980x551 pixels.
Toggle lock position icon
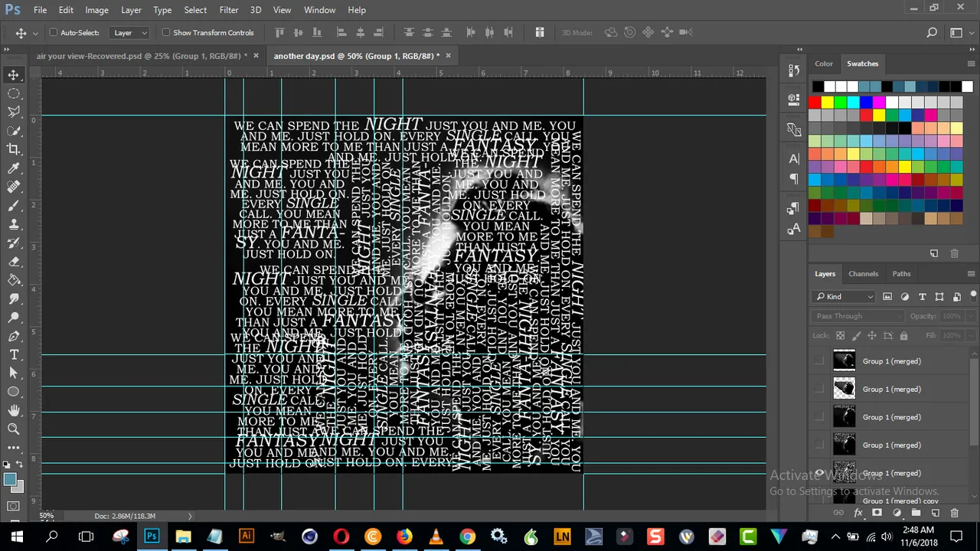[872, 335]
